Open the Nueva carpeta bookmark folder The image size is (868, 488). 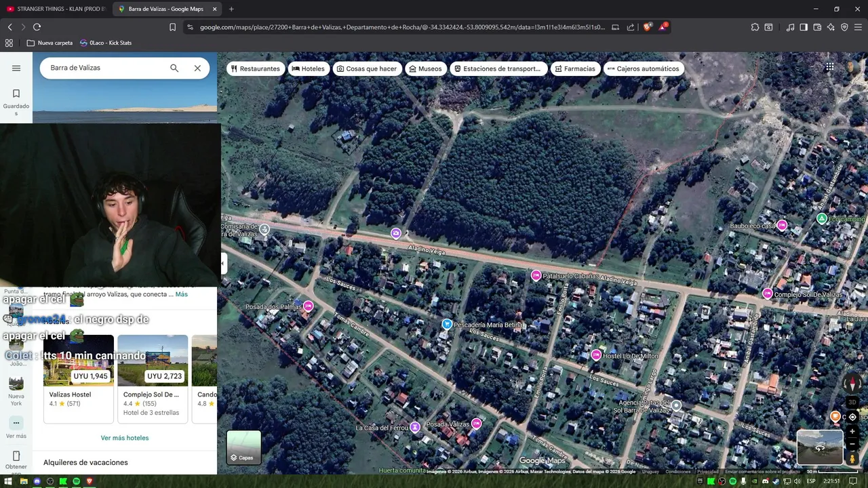pos(50,43)
